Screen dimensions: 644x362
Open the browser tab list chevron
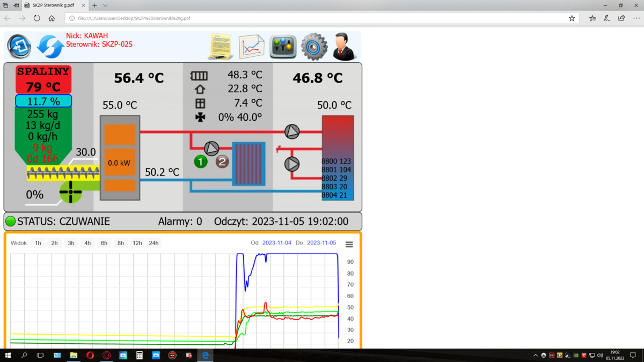point(105,5)
